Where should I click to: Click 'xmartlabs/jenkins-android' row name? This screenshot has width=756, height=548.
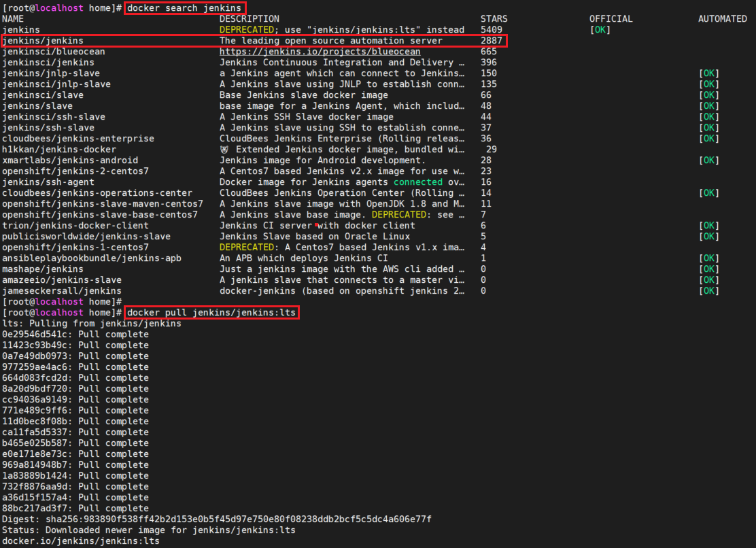pos(70,160)
